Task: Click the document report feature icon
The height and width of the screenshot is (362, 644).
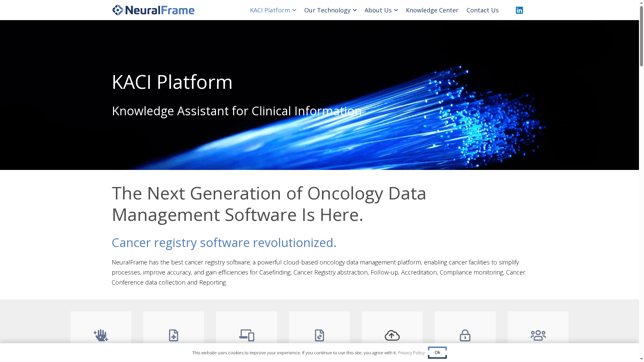Action: click(x=319, y=335)
